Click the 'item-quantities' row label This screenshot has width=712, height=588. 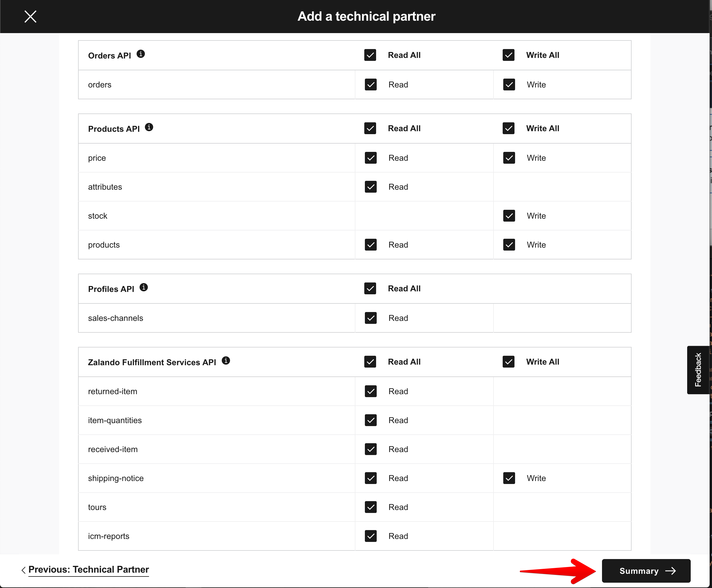pos(115,420)
